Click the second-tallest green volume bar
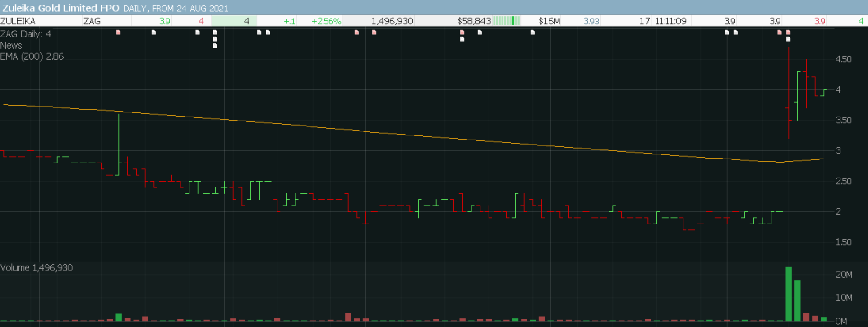The height and width of the screenshot is (327, 868). [x=797, y=301]
